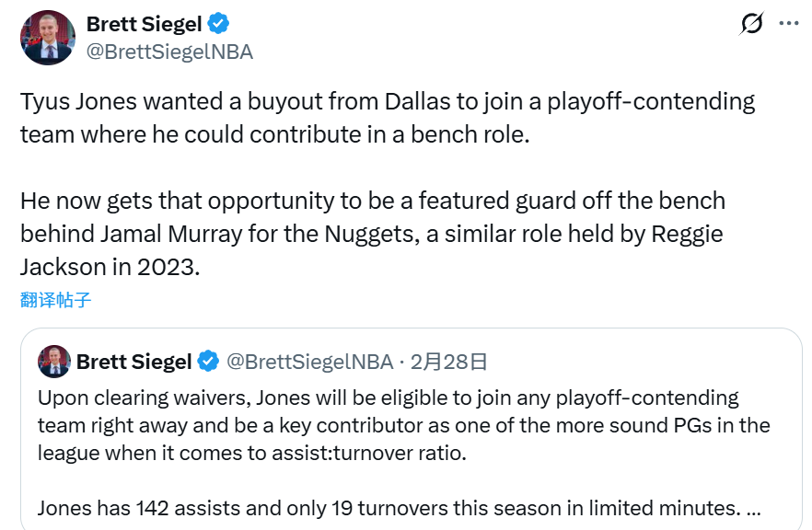Open the Brett Siegel name in quoted post

(133, 362)
